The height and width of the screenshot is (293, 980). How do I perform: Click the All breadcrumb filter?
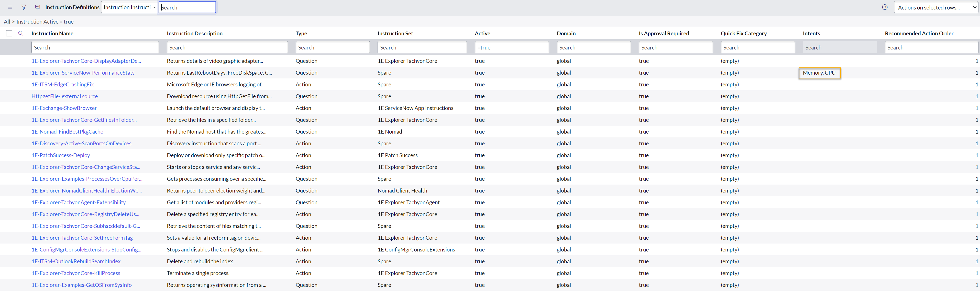point(7,22)
